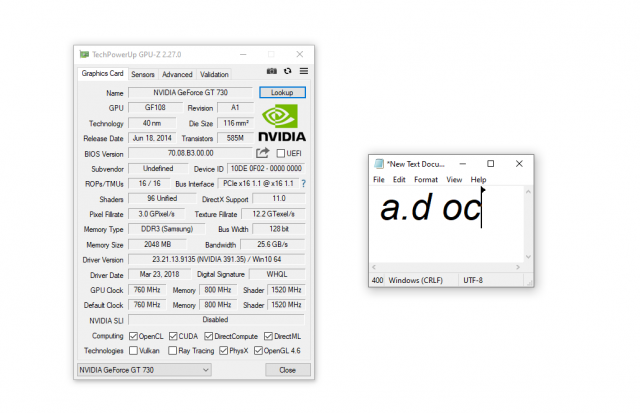640x413 pixels.
Task: Enable the Ray Tracing checkbox
Action: tap(172, 351)
